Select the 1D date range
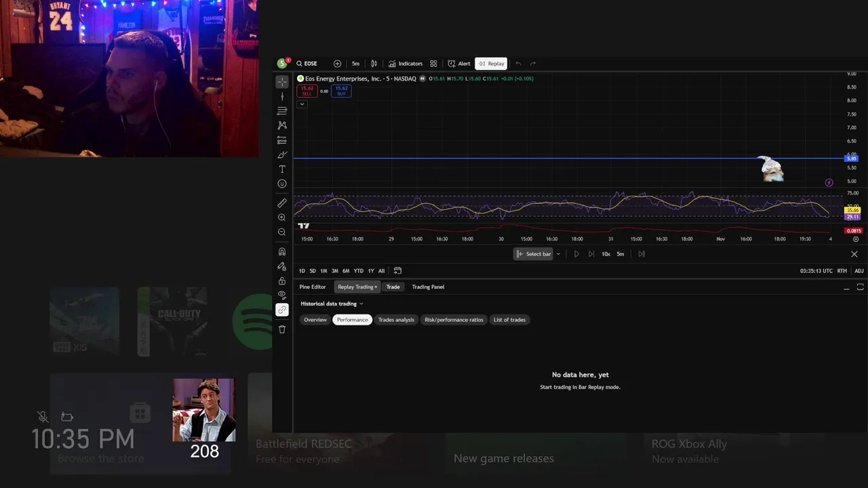This screenshot has height=488, width=868. [302, 271]
